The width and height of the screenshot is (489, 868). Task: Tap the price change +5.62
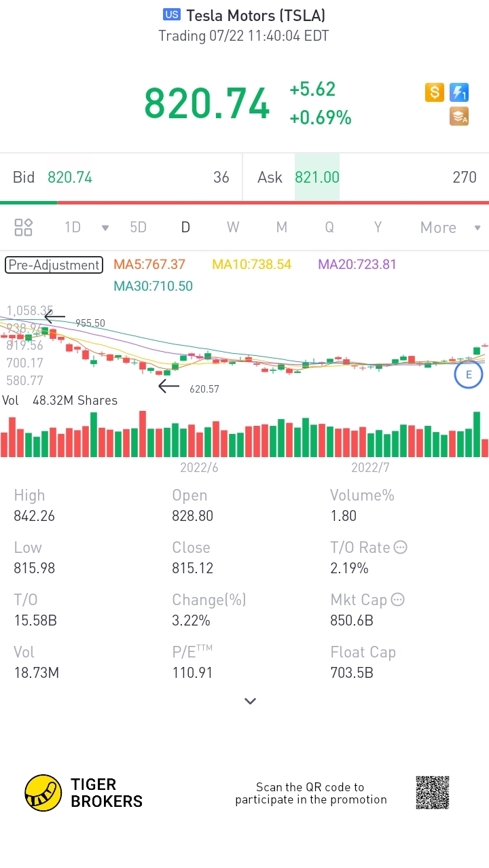312,90
